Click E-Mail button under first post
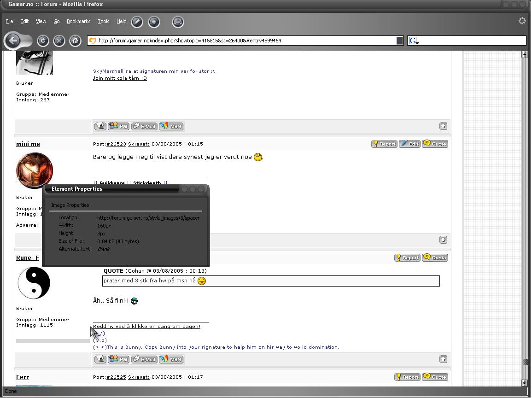 [144, 126]
